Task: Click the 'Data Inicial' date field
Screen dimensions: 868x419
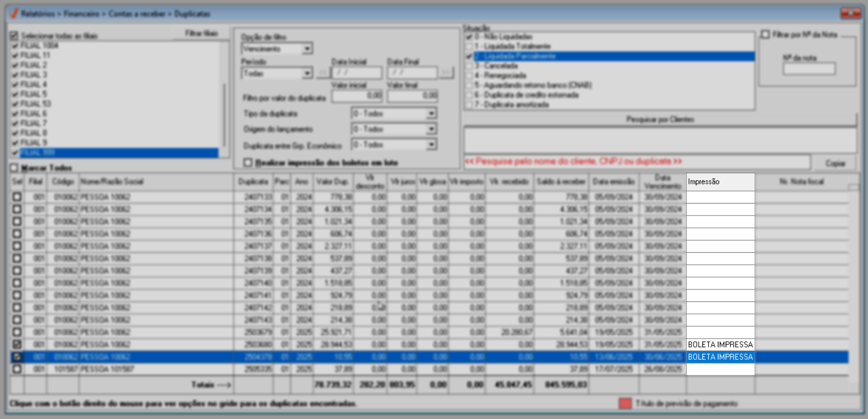Action: coord(357,73)
